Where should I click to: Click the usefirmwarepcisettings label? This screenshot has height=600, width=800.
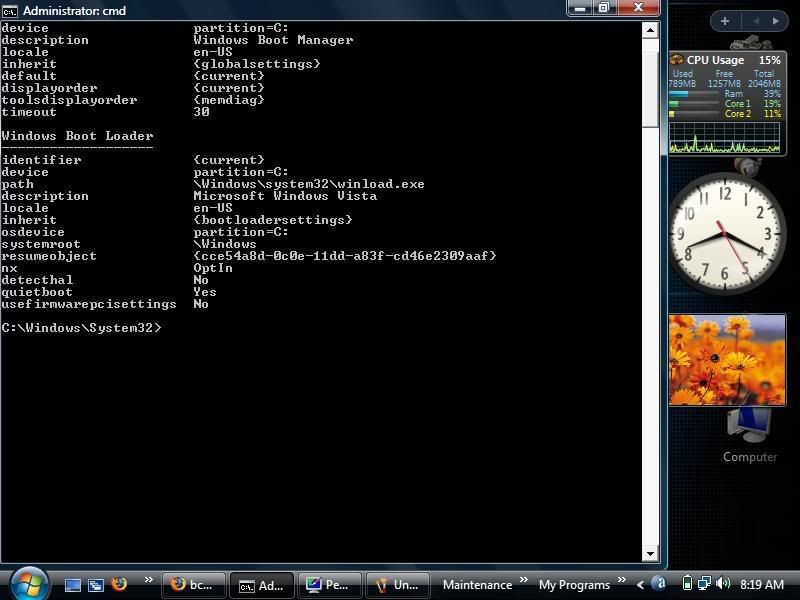[x=89, y=305]
